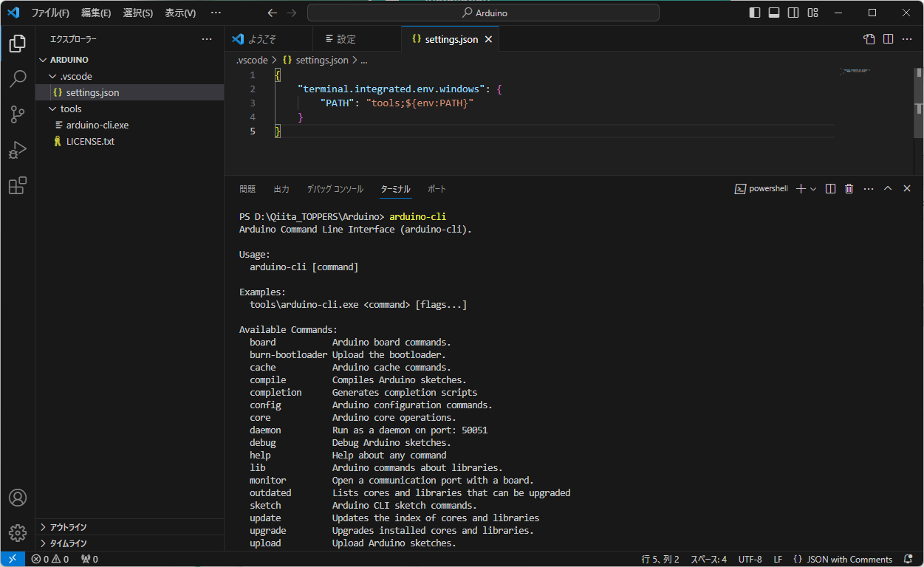Screen dimensions: 924x567
Task: Switch to the 出力 tab
Action: [281, 188]
